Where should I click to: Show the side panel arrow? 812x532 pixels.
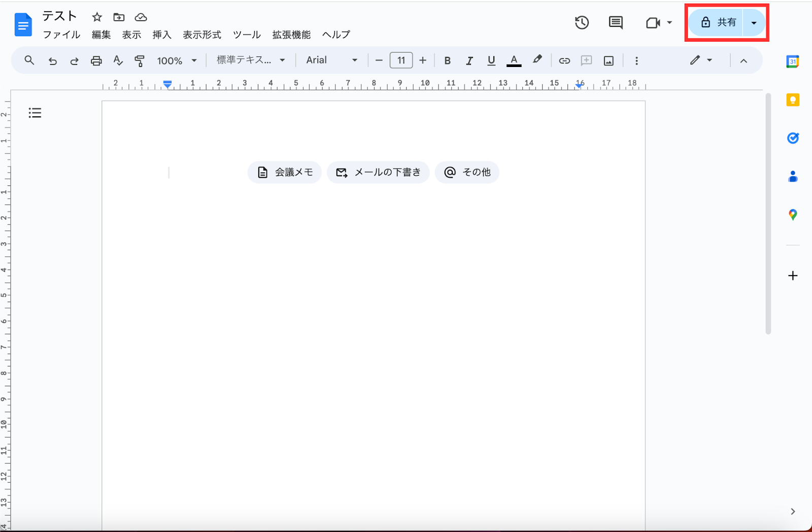point(793,512)
